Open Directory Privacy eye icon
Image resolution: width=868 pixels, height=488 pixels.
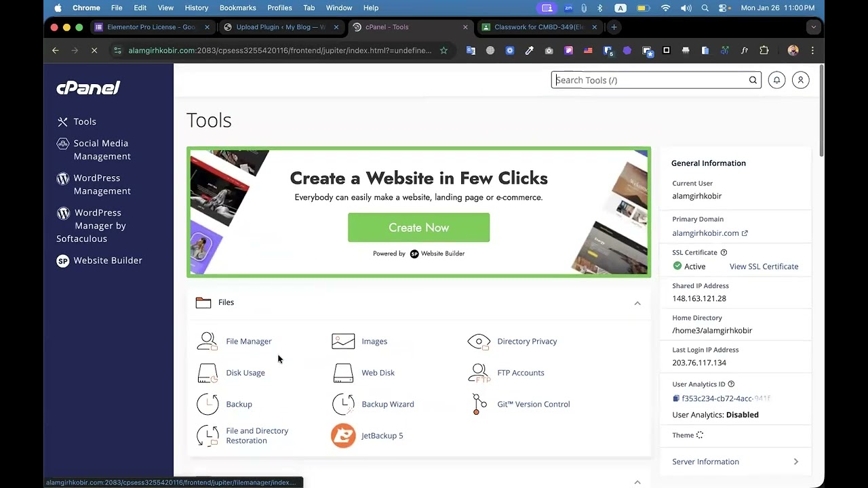click(x=479, y=341)
